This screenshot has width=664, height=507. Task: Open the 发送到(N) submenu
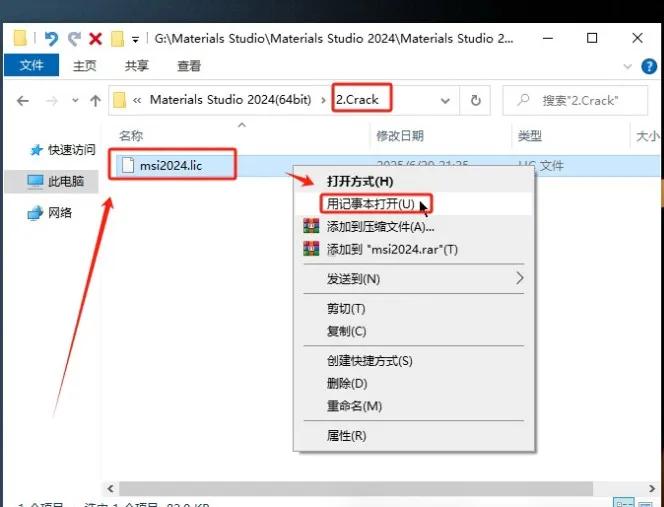click(414, 279)
